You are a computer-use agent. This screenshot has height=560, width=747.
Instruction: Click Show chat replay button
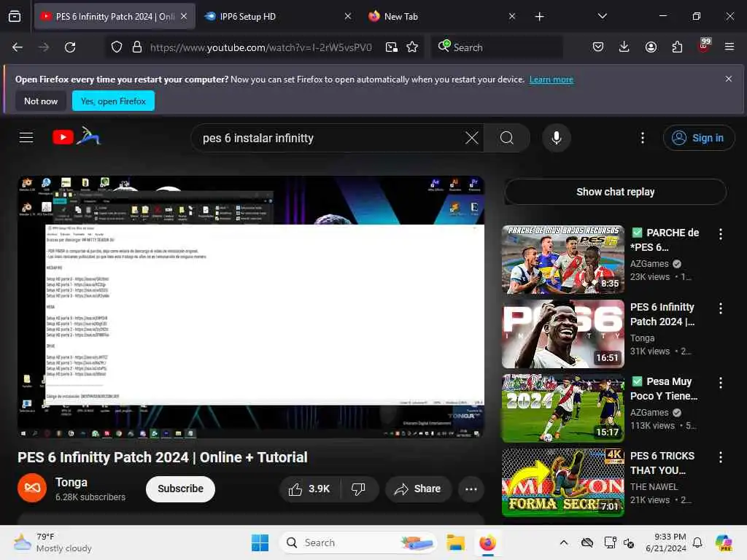click(x=615, y=192)
